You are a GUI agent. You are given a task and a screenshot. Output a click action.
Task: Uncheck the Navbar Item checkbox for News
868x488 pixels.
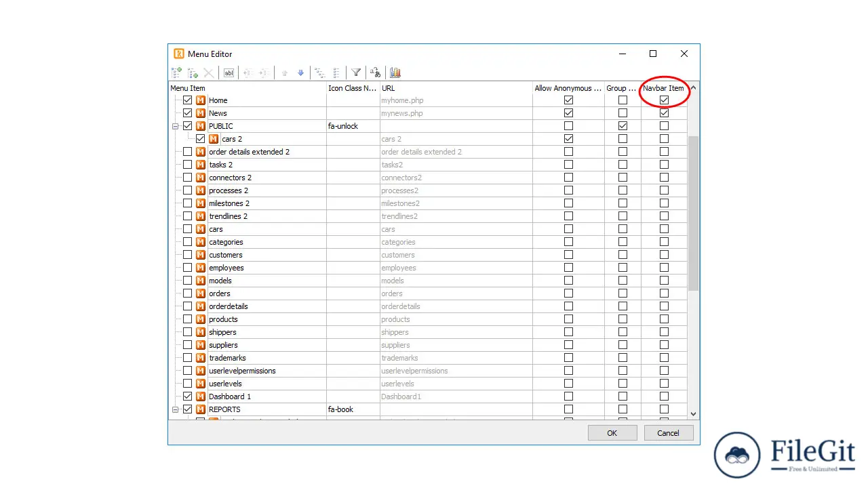[x=664, y=113]
